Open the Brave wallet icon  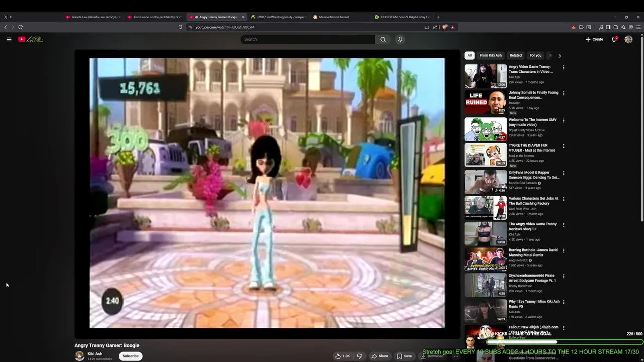(616, 27)
